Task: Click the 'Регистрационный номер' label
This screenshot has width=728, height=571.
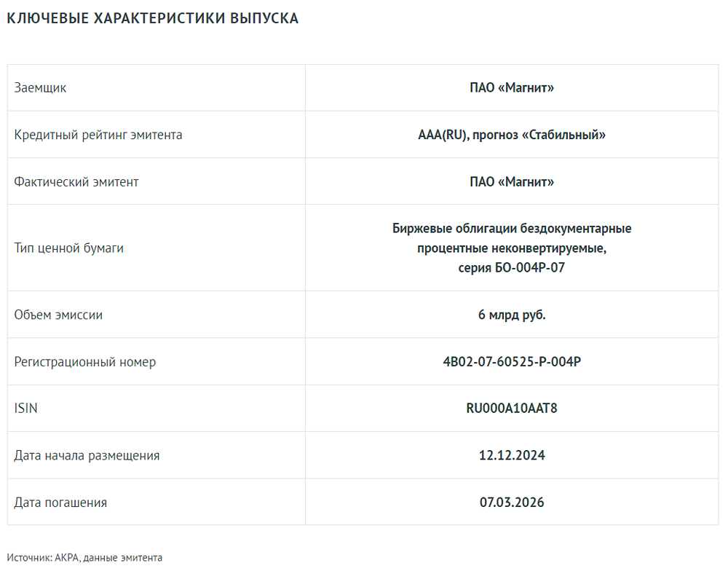Action: 85,361
